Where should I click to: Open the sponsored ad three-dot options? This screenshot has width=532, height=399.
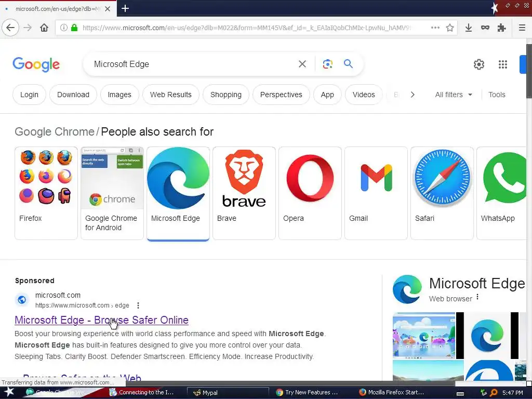click(x=138, y=305)
